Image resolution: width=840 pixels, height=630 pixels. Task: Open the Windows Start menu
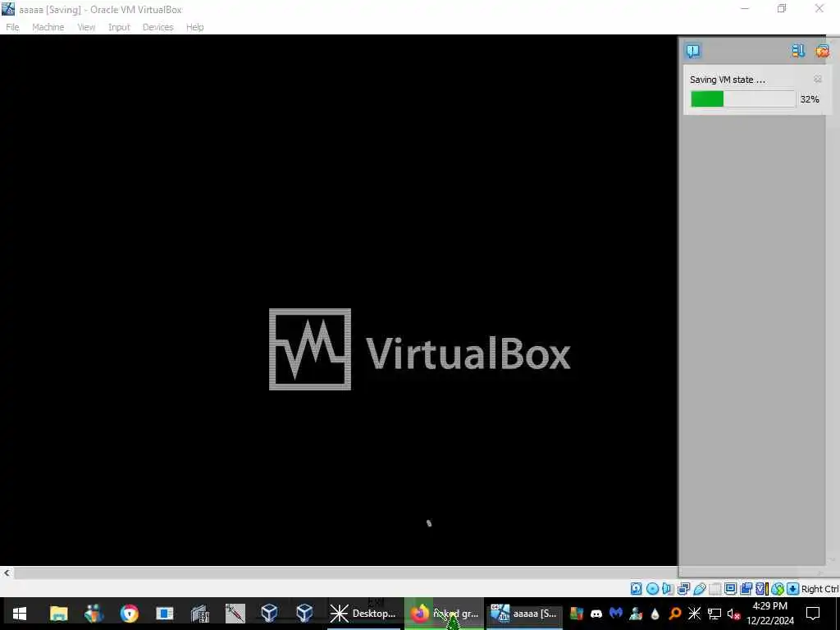[20, 614]
